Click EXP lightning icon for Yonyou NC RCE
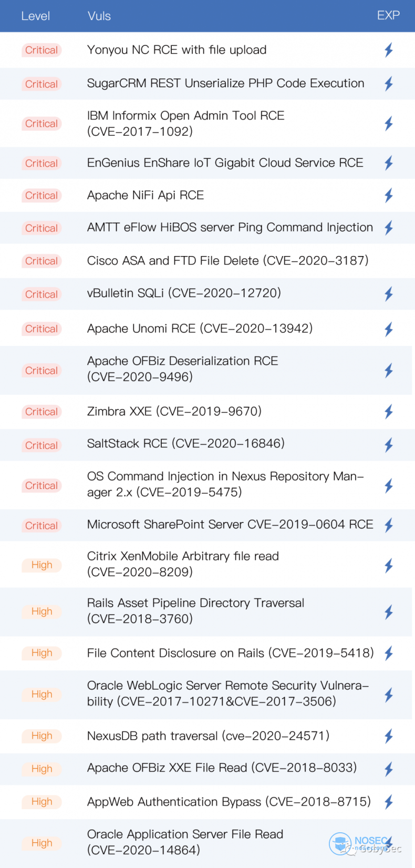The height and width of the screenshot is (868, 415). click(389, 50)
